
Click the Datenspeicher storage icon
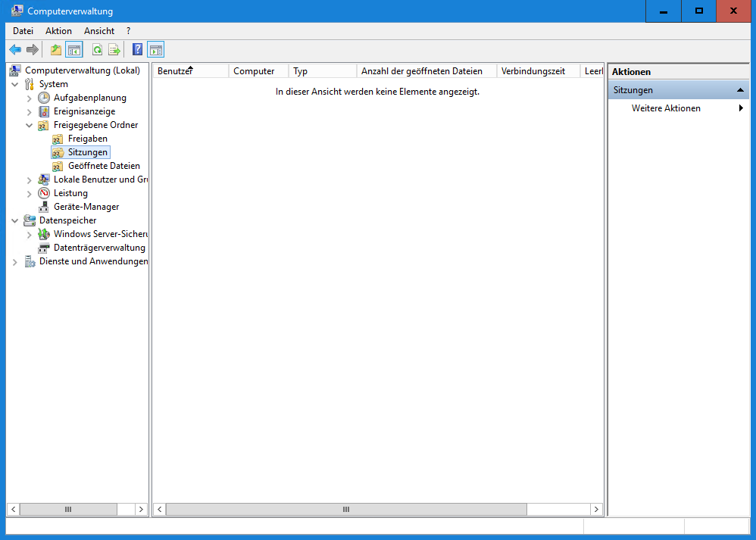pyautogui.click(x=30, y=220)
